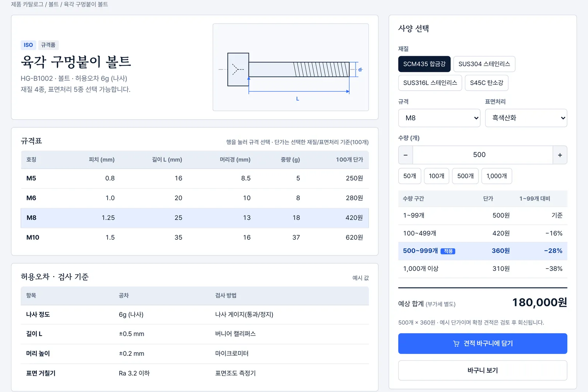
Task: Click the 피치 (mm) column header
Action: point(101,160)
